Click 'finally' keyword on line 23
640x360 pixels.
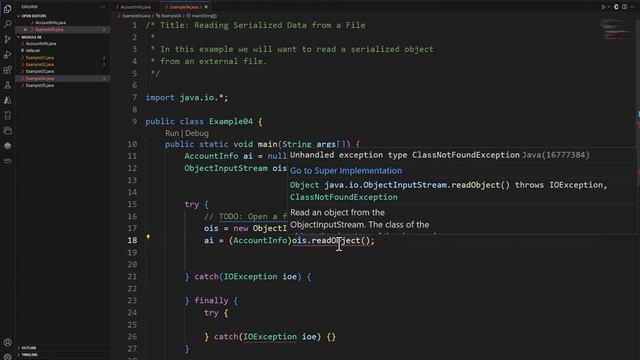[x=211, y=301]
